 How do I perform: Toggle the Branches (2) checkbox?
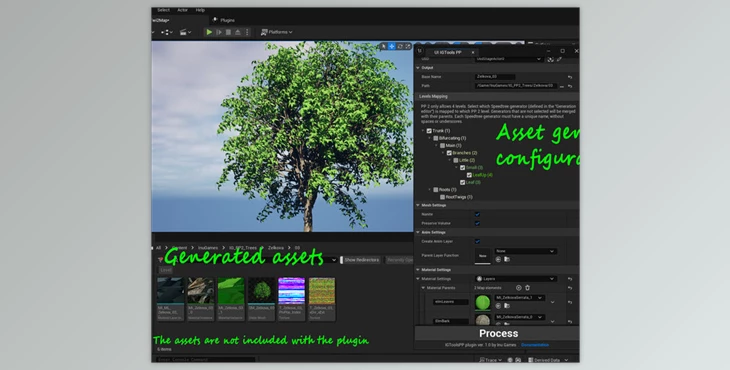[449, 153]
